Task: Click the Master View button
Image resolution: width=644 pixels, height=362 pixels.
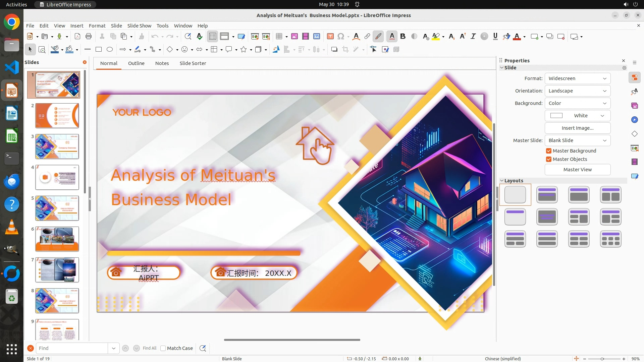Action: (x=577, y=170)
